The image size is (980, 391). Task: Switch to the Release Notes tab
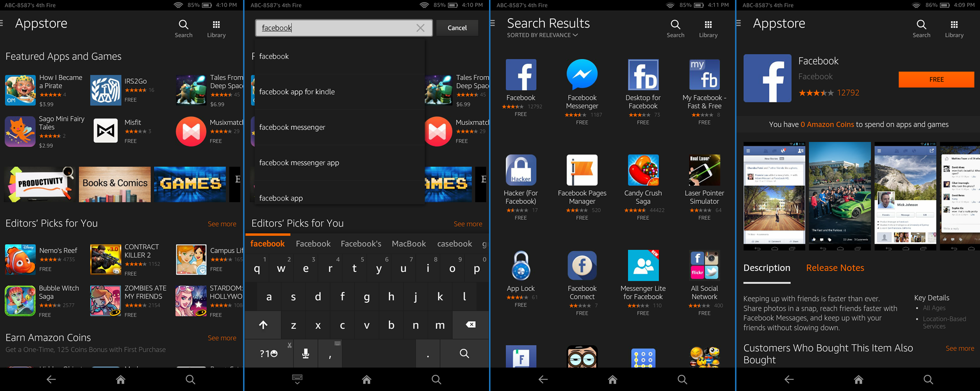(x=835, y=268)
